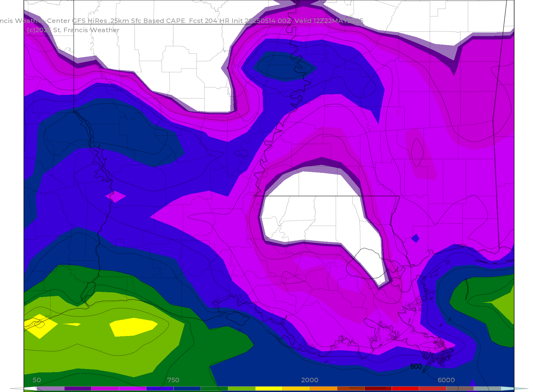Click the '(c)2025 St. Francis Weather' copyright text
This screenshot has height=392, width=538.
(73, 30)
